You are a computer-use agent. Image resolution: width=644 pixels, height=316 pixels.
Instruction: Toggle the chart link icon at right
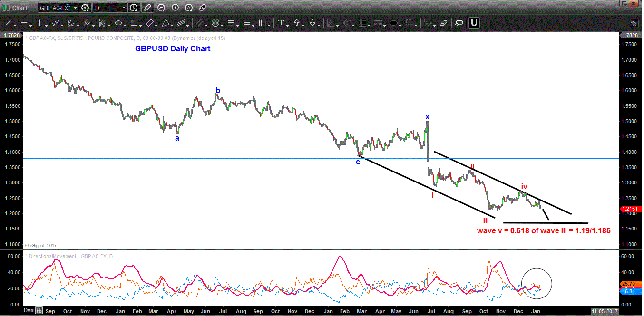tap(634, 23)
